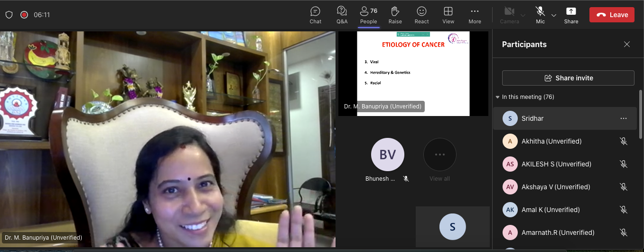
Task: Click the Share invite button
Action: [568, 78]
